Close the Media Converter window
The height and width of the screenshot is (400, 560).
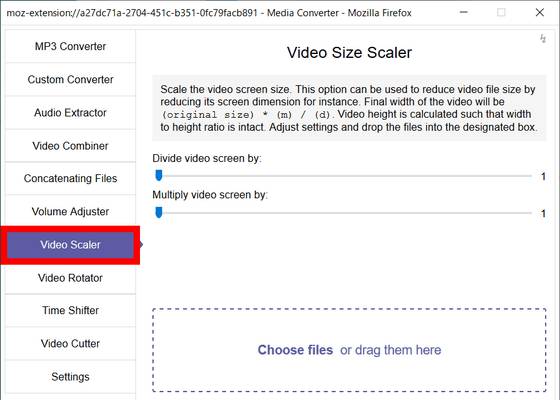pyautogui.click(x=540, y=12)
